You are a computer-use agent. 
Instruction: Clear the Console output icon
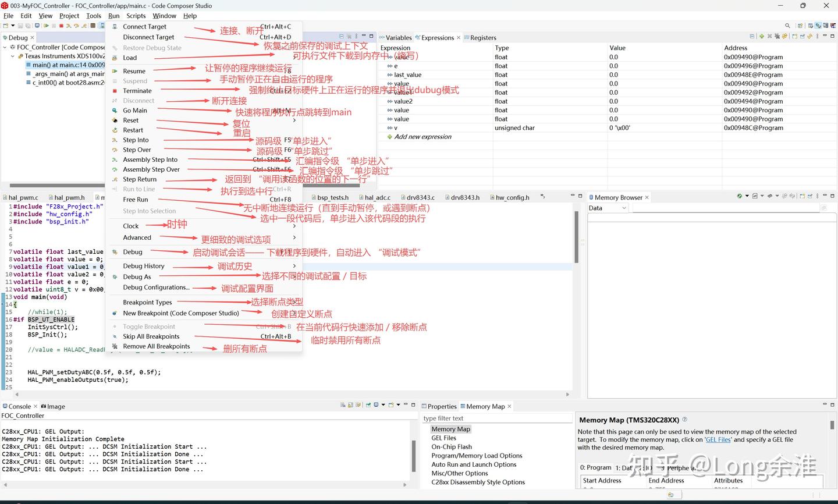tap(343, 406)
